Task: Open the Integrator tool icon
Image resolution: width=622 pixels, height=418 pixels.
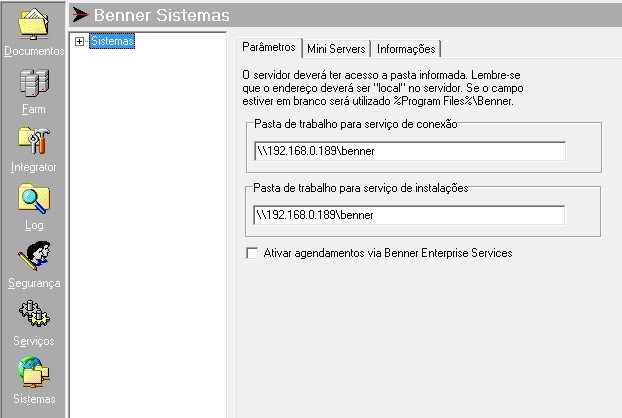Action: pos(33,140)
